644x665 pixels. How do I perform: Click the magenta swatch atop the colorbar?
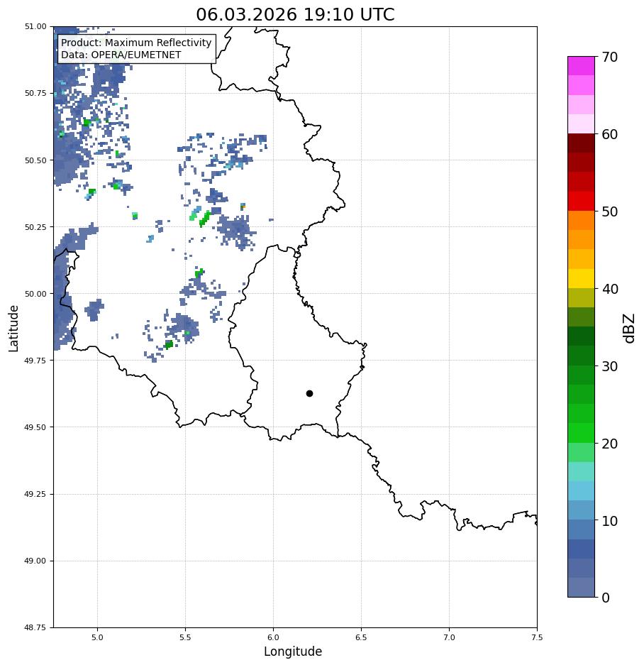(x=582, y=66)
